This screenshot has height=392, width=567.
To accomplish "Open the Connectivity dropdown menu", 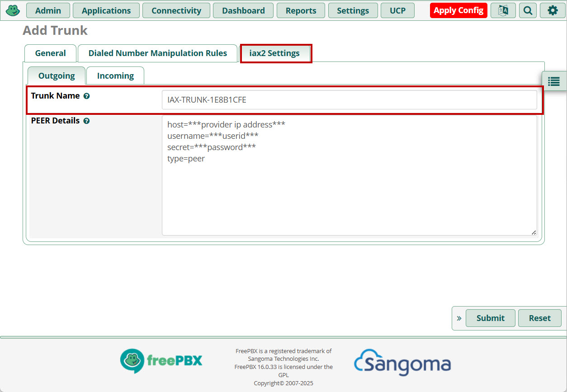I will [x=176, y=10].
